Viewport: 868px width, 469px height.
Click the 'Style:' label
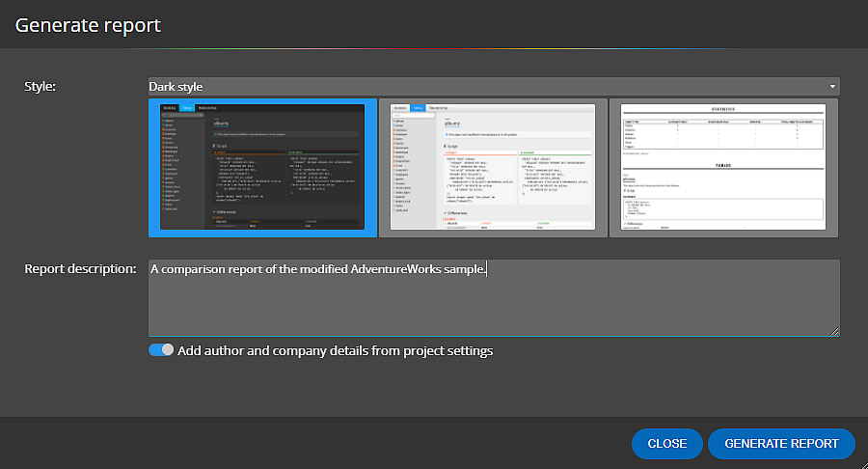pos(40,87)
